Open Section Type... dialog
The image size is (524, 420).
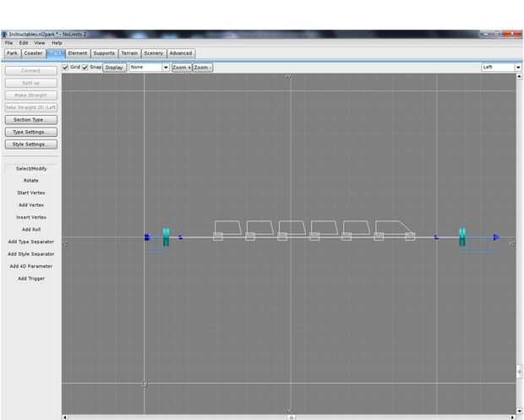click(x=31, y=120)
